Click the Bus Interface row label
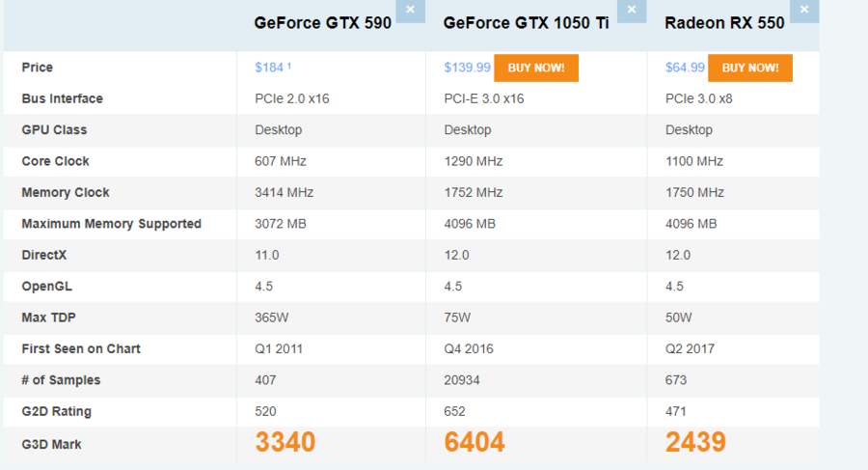The height and width of the screenshot is (470, 868). pyautogui.click(x=62, y=98)
